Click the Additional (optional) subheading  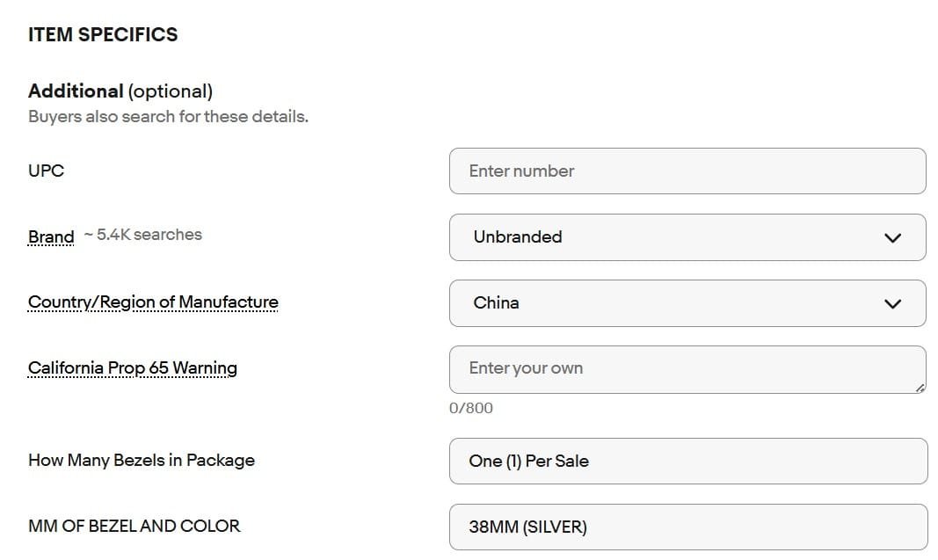pos(120,91)
